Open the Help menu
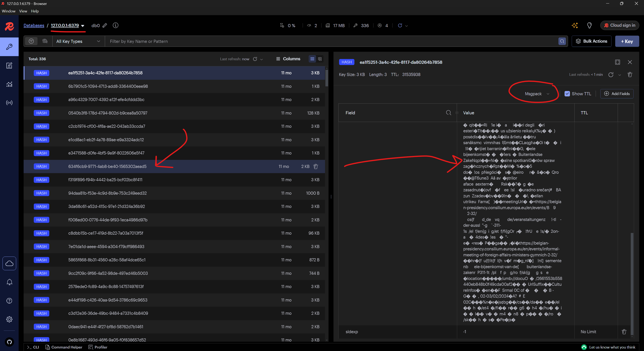644x351 pixels. (35, 11)
